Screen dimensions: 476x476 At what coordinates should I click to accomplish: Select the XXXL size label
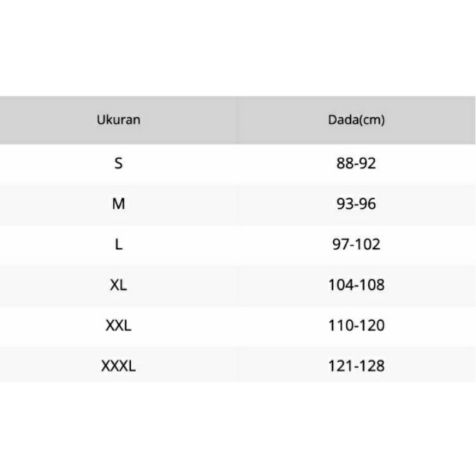(x=118, y=366)
